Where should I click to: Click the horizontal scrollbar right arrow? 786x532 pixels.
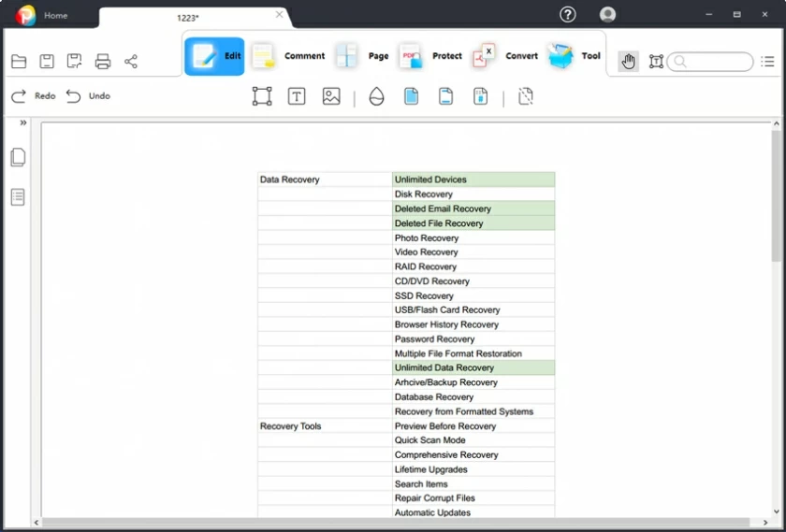pyautogui.click(x=765, y=523)
